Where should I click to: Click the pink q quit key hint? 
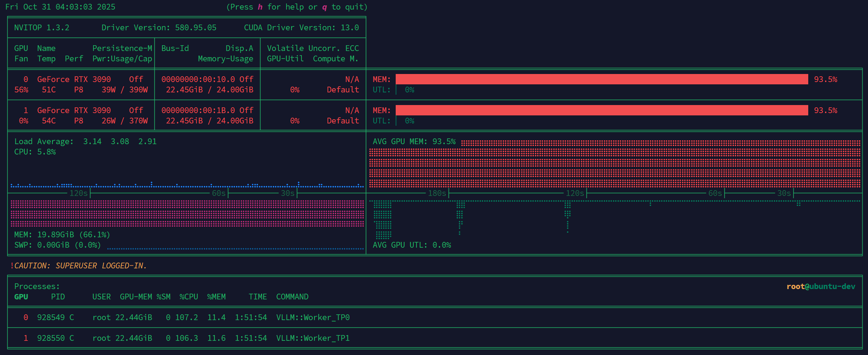pos(324,7)
